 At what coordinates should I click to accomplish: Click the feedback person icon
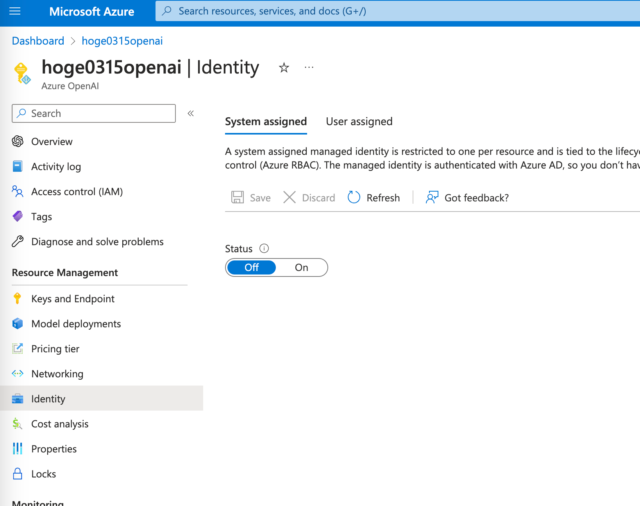coord(432,198)
